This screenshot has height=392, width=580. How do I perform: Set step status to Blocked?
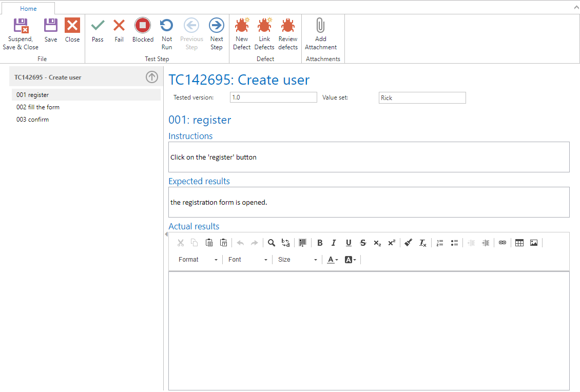[x=143, y=30]
